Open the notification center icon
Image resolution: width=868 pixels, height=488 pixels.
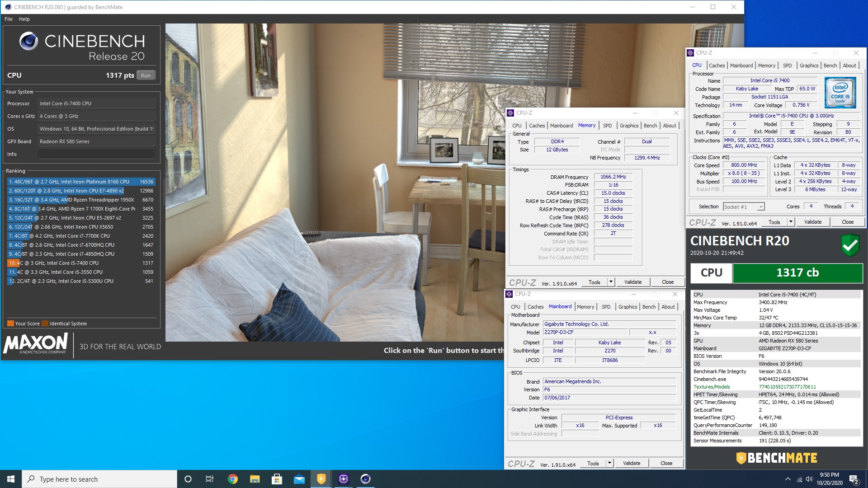click(854, 479)
